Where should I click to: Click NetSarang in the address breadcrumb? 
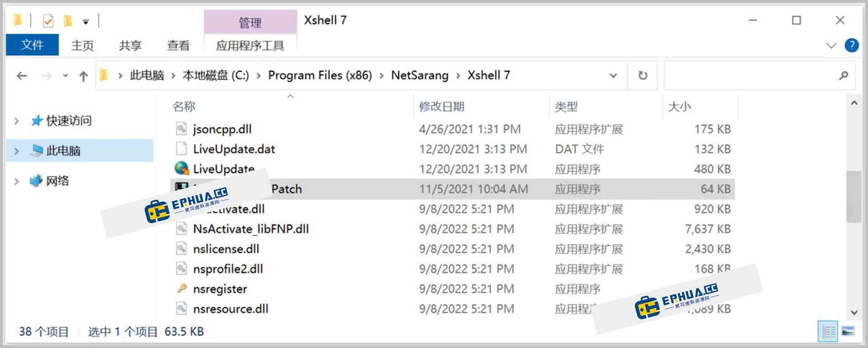420,75
